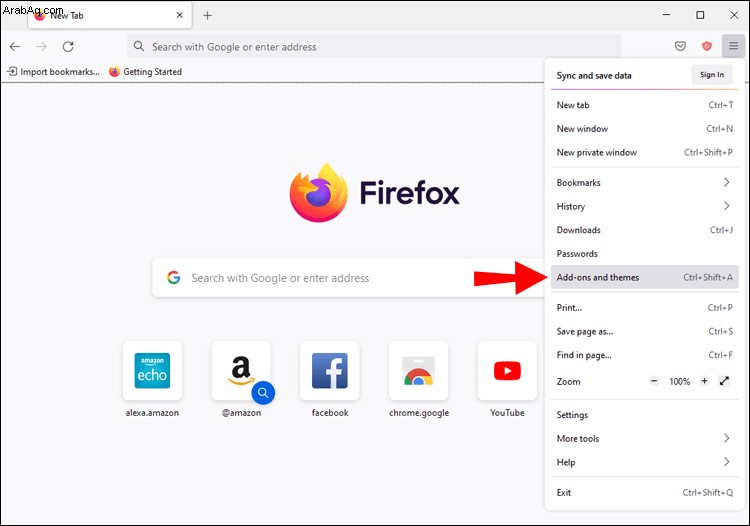Select Exit to quit Firefox
This screenshot has width=750, height=526.
point(645,493)
